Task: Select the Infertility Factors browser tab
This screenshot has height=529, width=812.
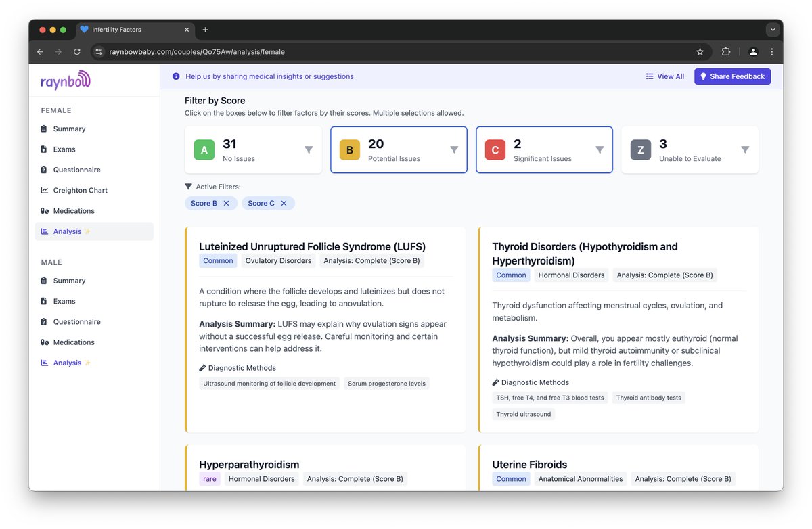Action: point(134,30)
